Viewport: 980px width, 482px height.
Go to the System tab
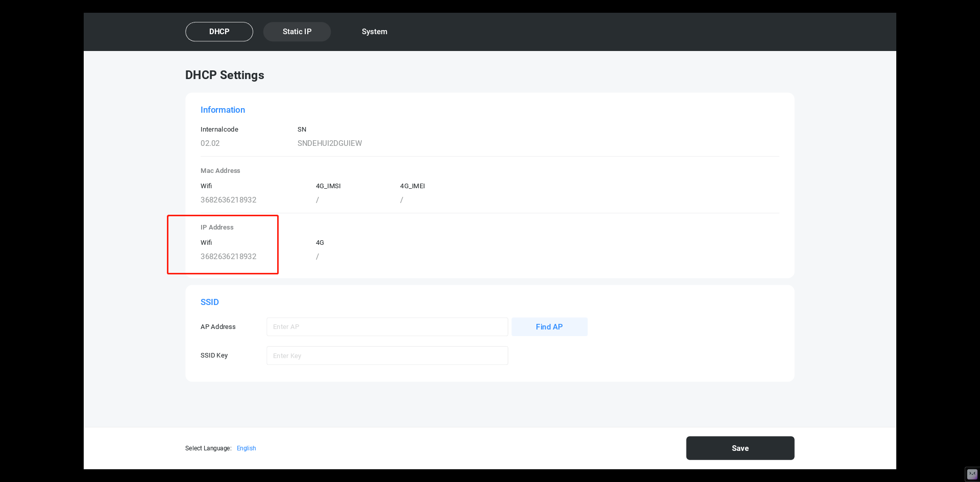374,32
